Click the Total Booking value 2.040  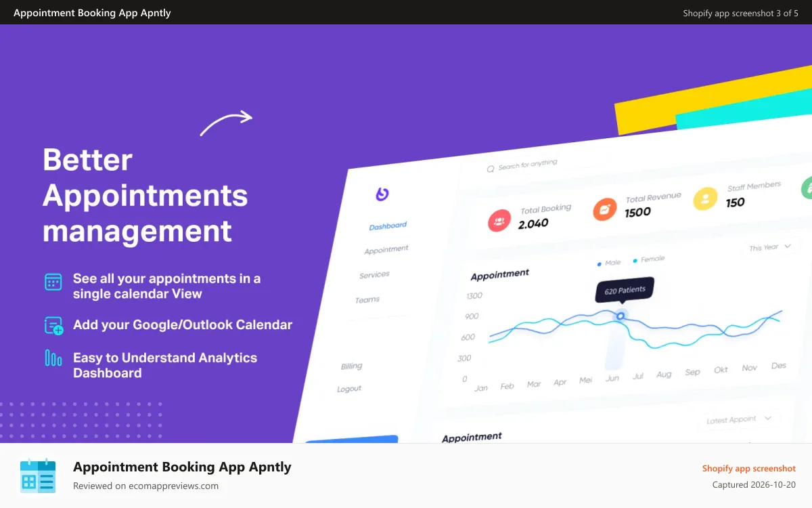pyautogui.click(x=533, y=223)
